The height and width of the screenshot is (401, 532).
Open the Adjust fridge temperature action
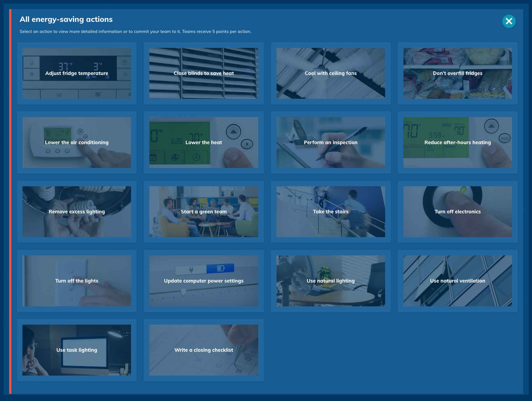click(77, 73)
